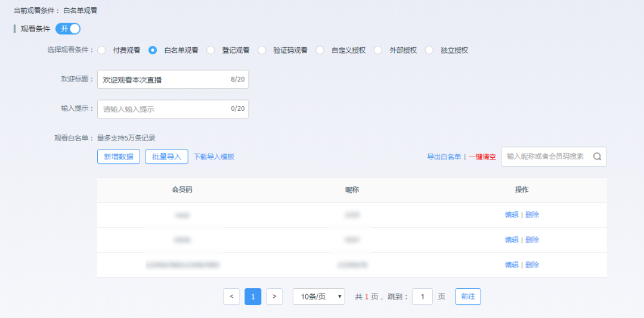Select 登记观看 radio option
This screenshot has height=318, width=644.
pos(210,50)
